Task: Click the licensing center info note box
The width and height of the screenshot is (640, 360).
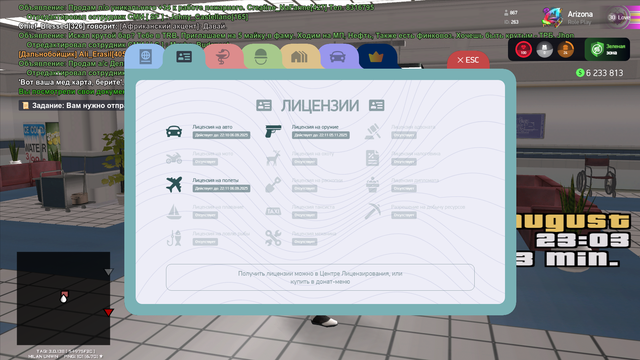Action: (320, 278)
